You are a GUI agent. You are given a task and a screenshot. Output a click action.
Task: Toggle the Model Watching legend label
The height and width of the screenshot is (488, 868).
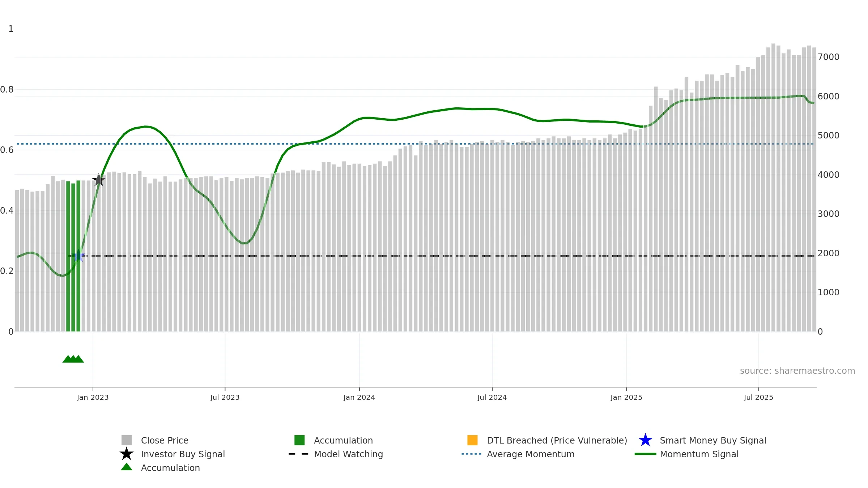click(x=348, y=454)
